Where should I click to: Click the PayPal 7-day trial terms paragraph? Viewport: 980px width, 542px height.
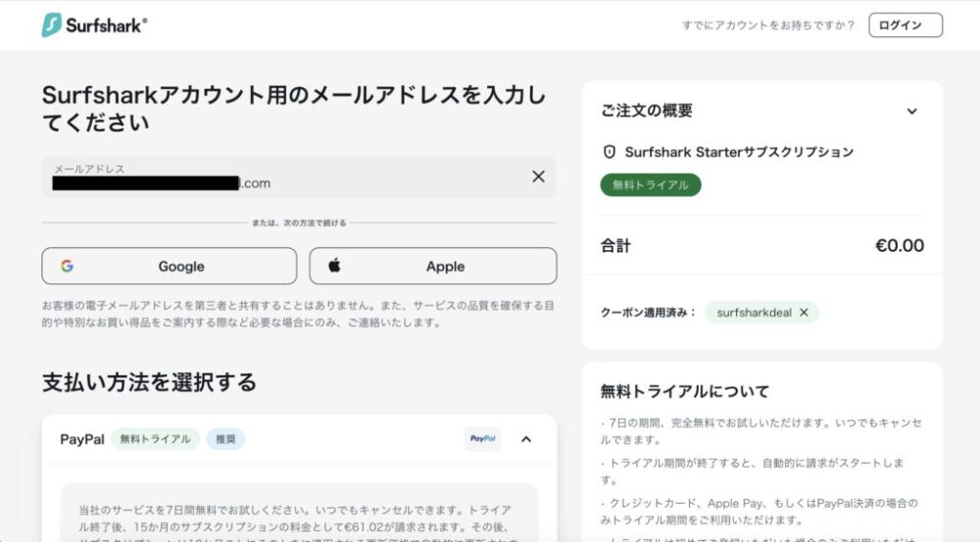pyautogui.click(x=298, y=522)
